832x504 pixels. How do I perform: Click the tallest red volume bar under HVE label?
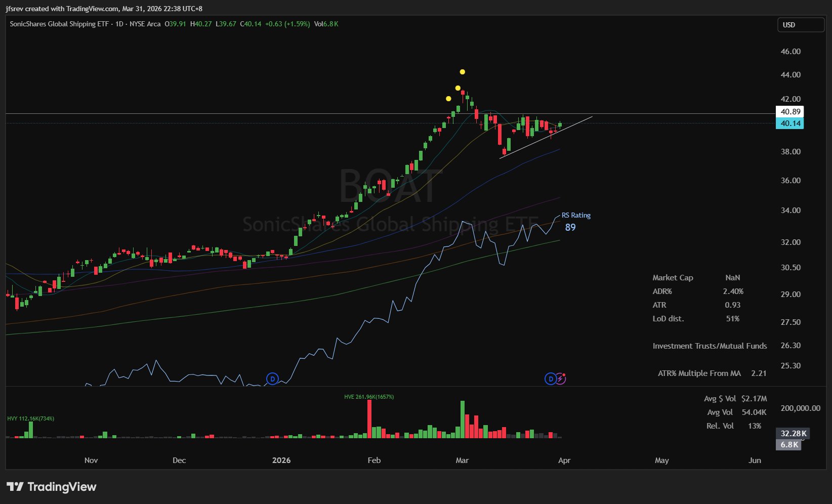pos(369,418)
